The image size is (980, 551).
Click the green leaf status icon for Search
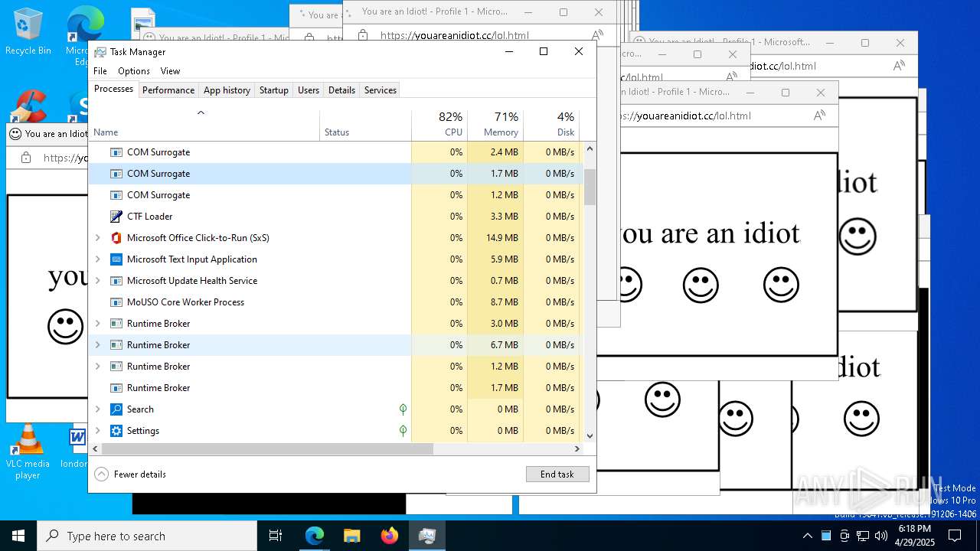tap(403, 409)
